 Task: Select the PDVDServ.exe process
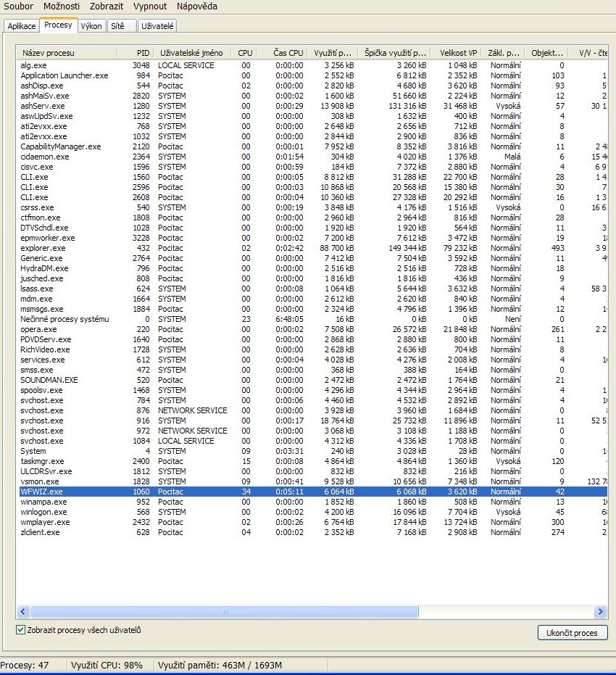313,339
